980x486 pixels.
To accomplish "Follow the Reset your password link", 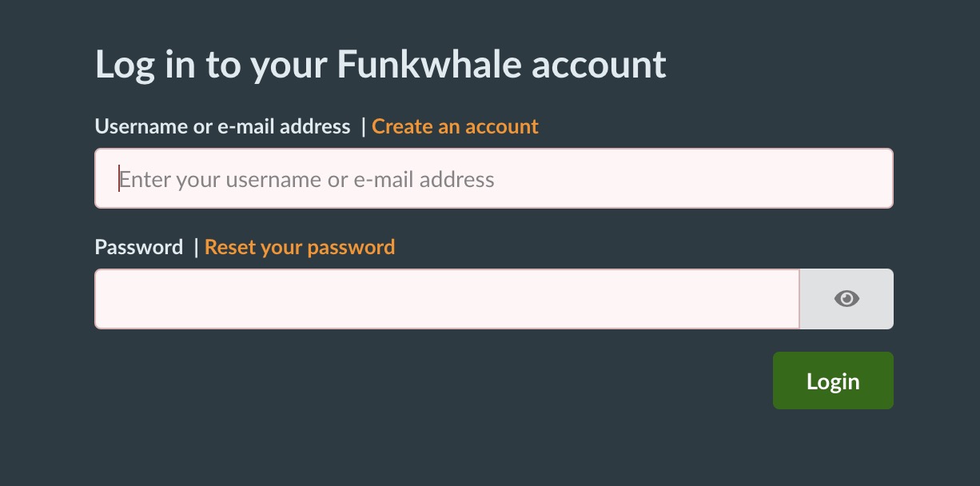I will pos(300,246).
